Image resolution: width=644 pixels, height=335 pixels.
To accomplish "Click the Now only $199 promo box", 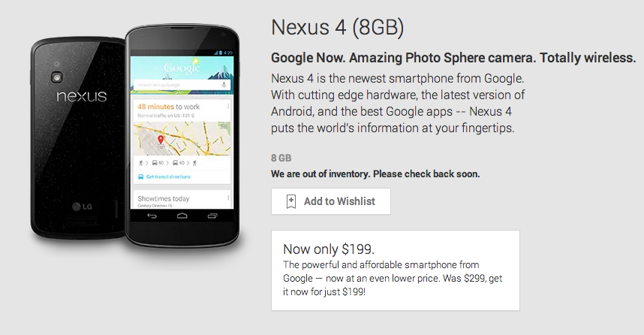I will (x=395, y=270).
